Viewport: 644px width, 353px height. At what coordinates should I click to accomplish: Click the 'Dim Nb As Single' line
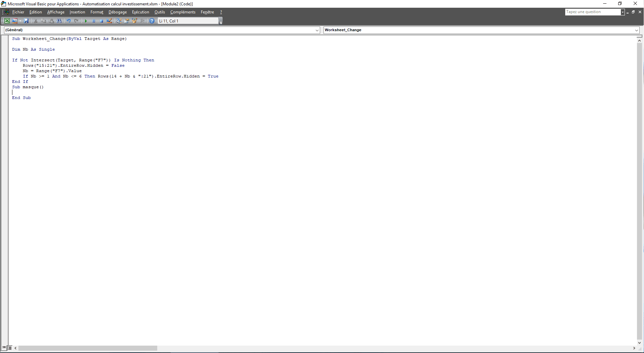coord(34,50)
